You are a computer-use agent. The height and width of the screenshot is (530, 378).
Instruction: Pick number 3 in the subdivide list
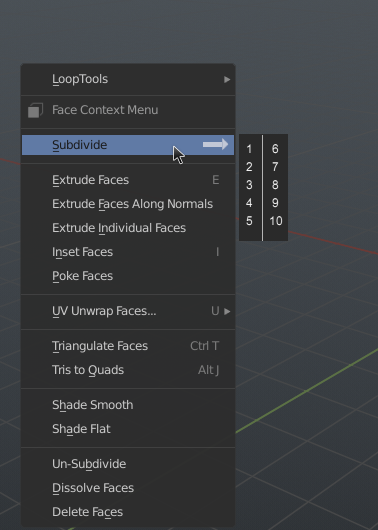(x=249, y=185)
